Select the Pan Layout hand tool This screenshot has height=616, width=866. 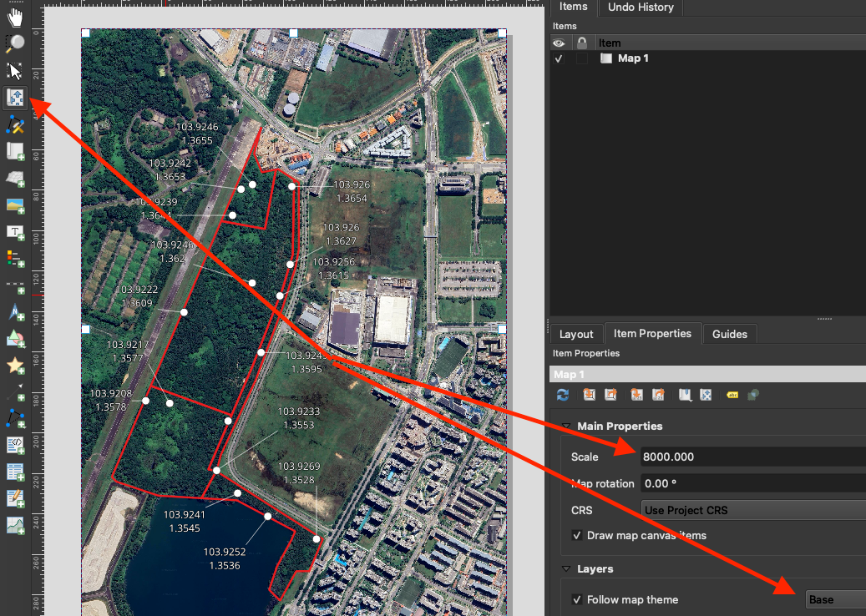[15, 14]
